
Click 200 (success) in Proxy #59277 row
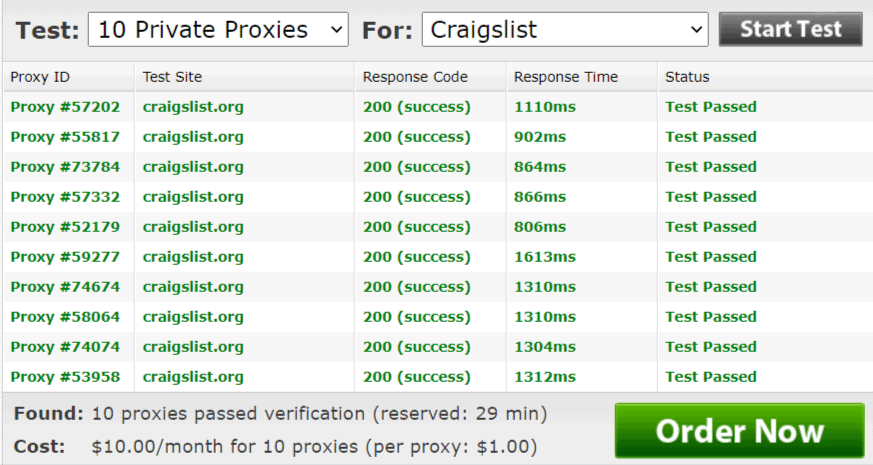[417, 258]
